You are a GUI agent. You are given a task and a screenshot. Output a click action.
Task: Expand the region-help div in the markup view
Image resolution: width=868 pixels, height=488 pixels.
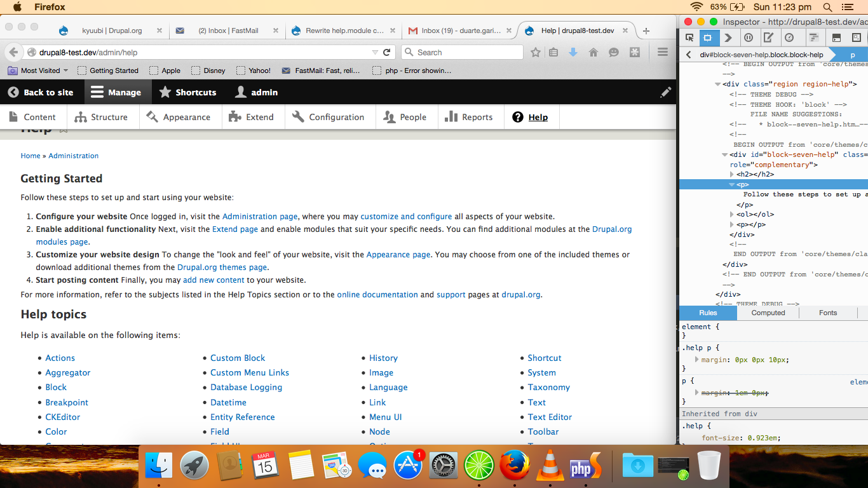tap(717, 83)
